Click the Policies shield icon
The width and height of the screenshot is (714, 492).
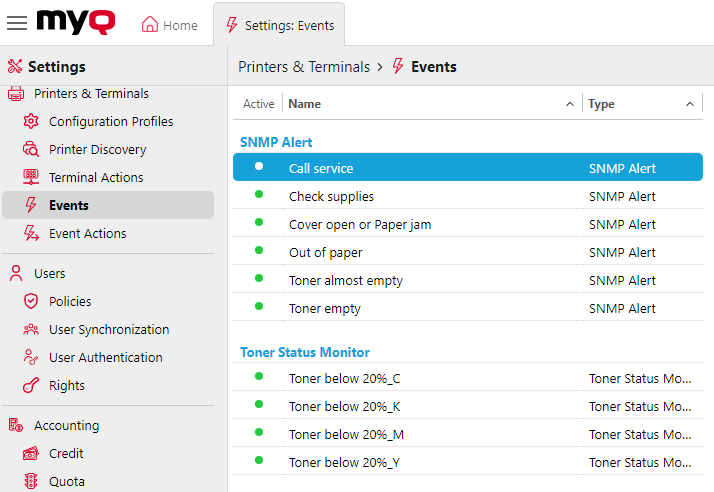(x=30, y=302)
